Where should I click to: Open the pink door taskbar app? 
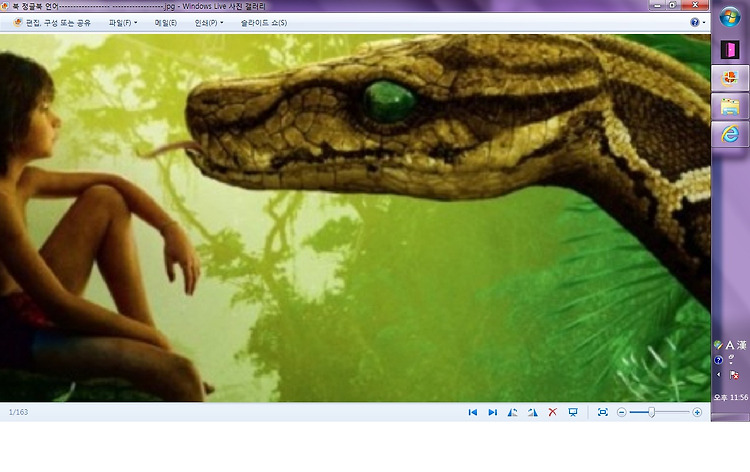730,50
